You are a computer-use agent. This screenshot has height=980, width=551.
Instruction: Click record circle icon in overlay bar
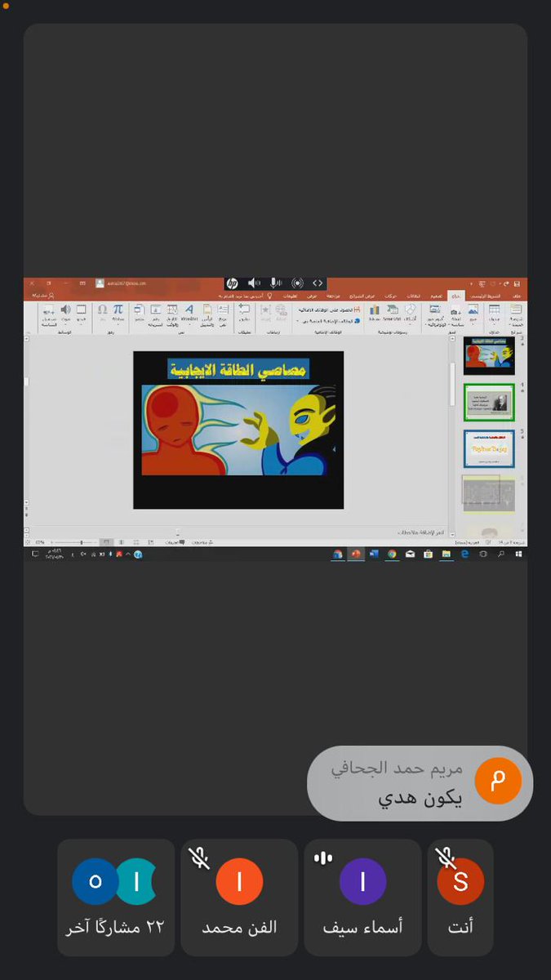tap(297, 283)
